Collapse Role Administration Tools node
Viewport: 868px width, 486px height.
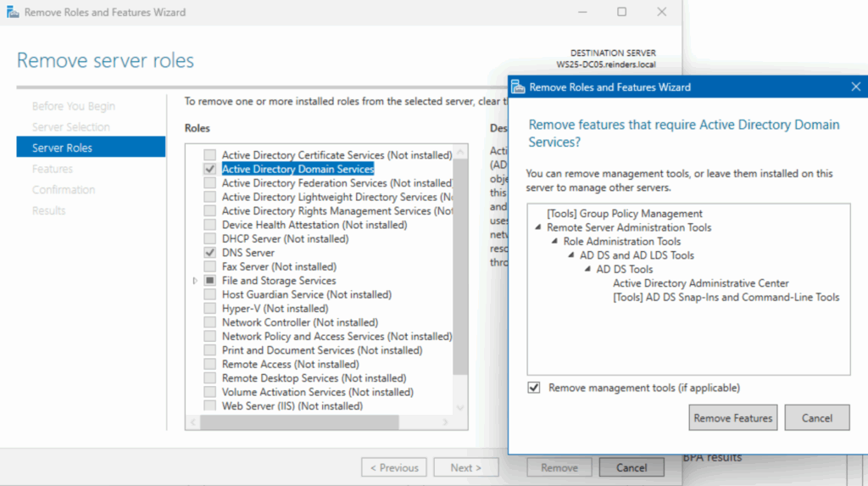pos(554,242)
